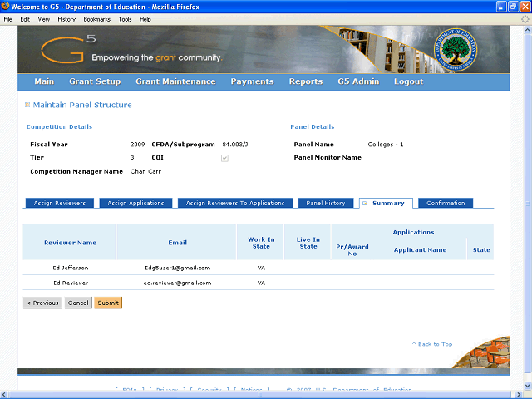Click email ed.reviewer@gmail.com
Screen dimensions: 532x399
tap(177, 283)
